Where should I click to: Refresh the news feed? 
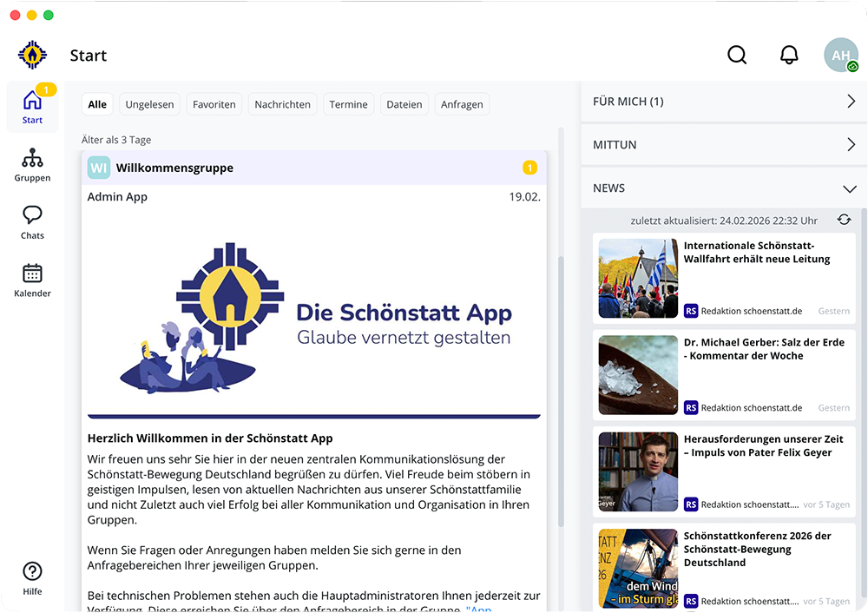(844, 220)
